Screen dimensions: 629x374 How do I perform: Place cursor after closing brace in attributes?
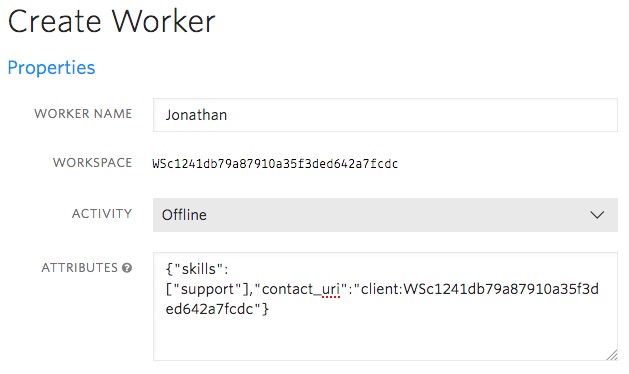[x=269, y=309]
